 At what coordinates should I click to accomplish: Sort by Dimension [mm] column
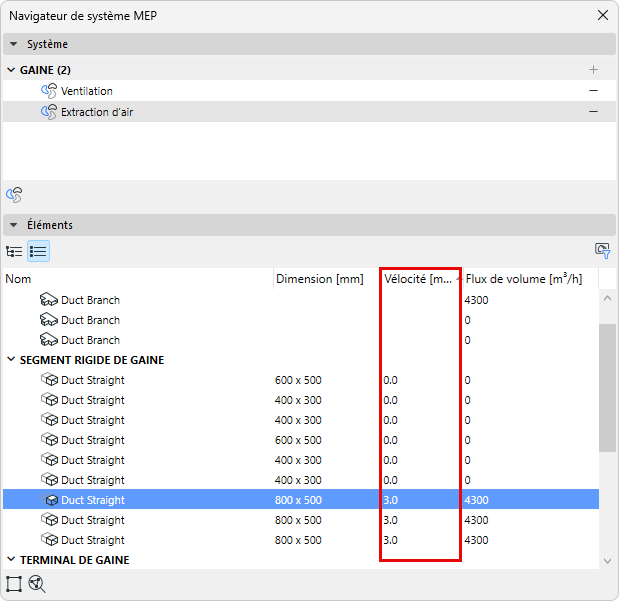click(x=327, y=279)
